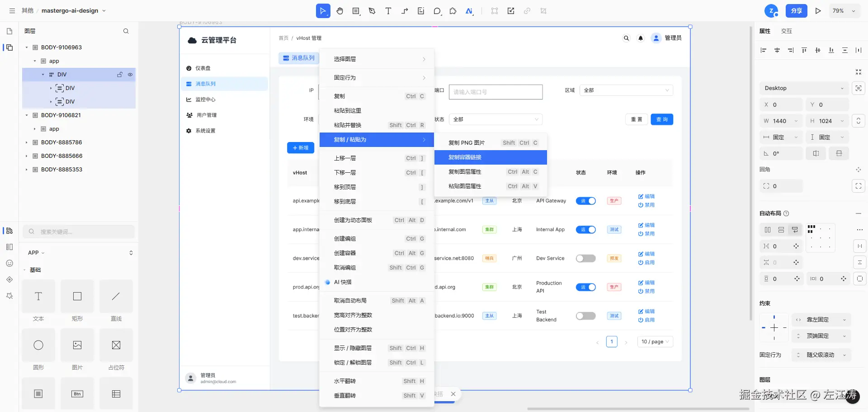This screenshot has height=412, width=868.
Task: Collapse the BODY-9106963 layer
Action: coord(27,47)
